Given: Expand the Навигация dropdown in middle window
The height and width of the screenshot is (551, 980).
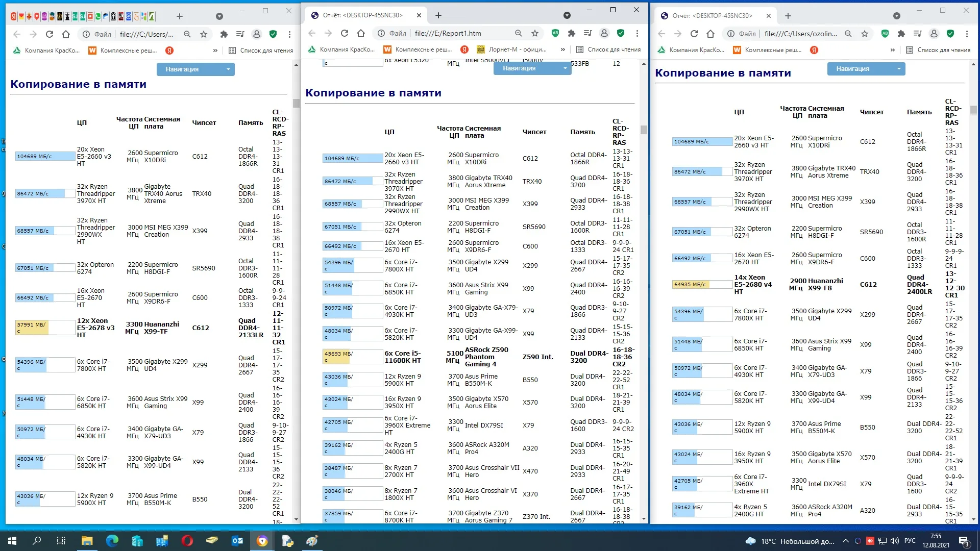Looking at the screenshot, I should click(532, 68).
